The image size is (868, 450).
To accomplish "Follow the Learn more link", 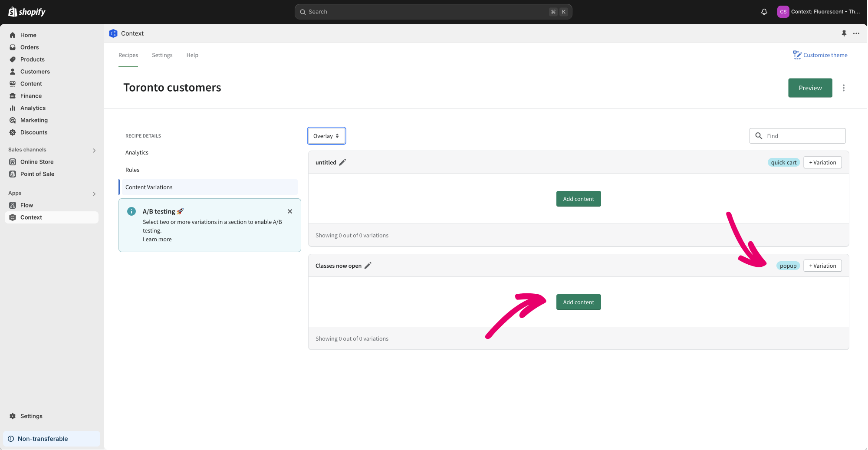I will pyautogui.click(x=157, y=240).
